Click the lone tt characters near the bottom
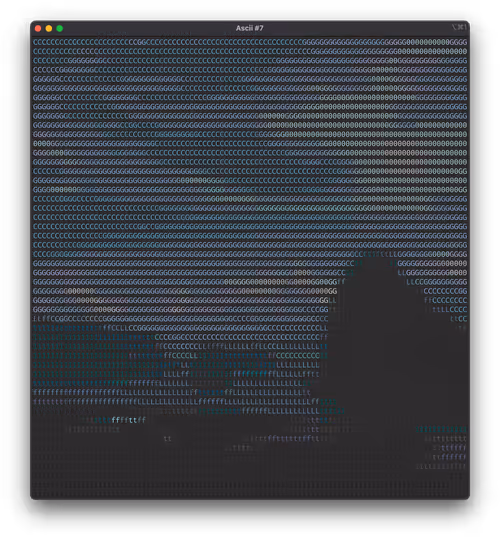Image resolution: width=500 pixels, height=540 pixels. click(168, 439)
